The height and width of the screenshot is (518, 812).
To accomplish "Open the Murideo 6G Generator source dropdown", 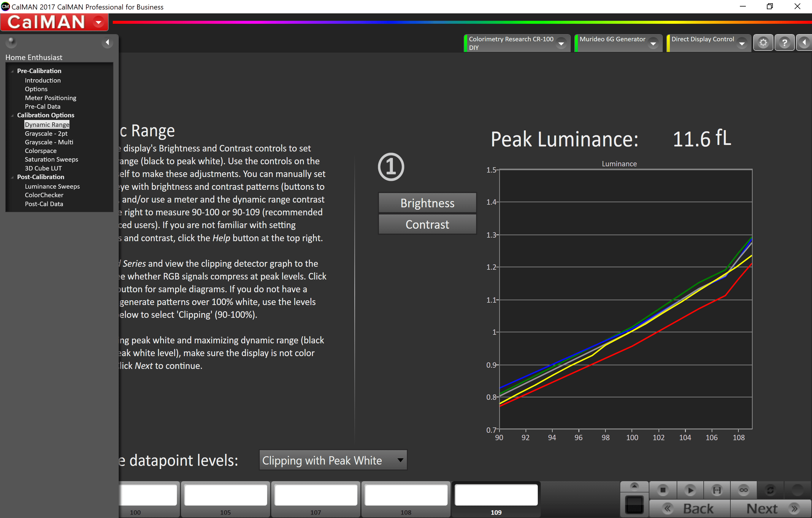I will [653, 44].
